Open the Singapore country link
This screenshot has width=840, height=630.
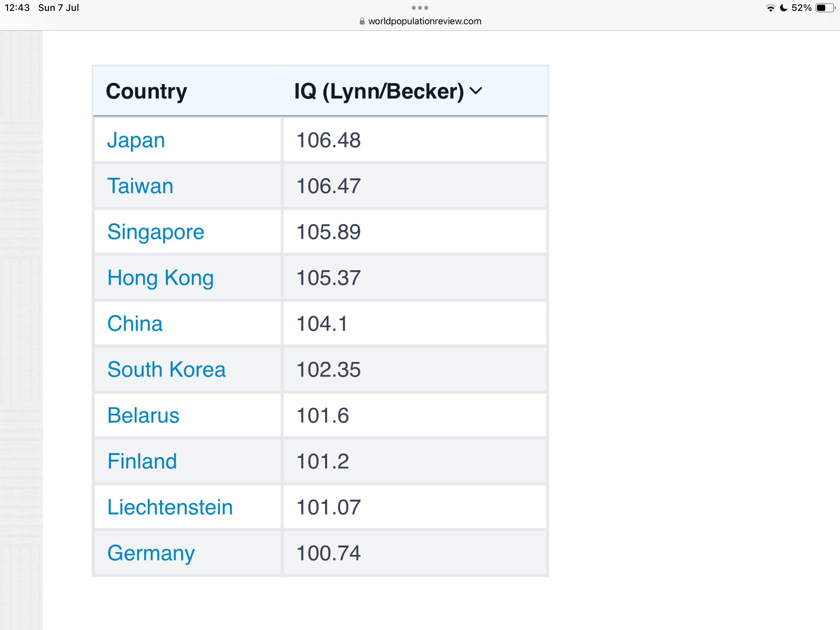pos(156,232)
